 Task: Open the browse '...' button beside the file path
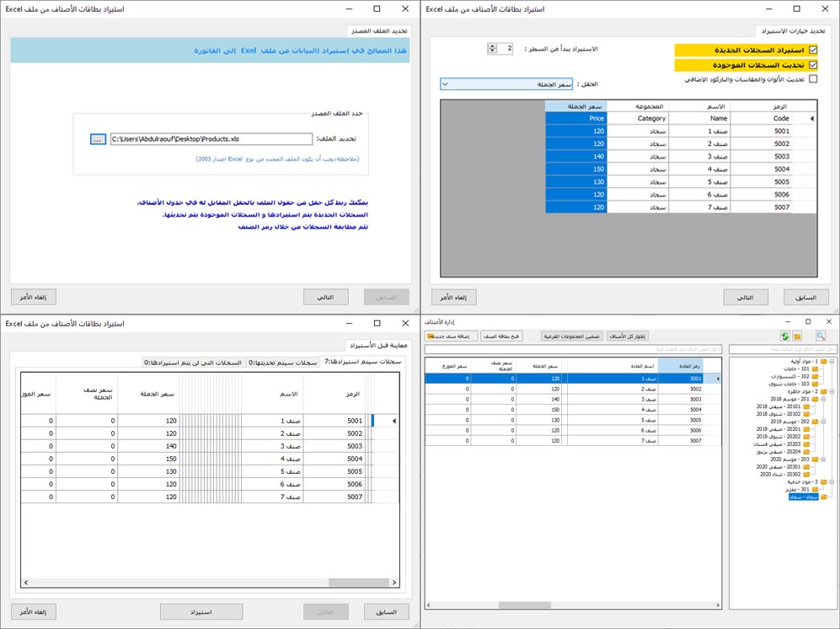(x=98, y=139)
